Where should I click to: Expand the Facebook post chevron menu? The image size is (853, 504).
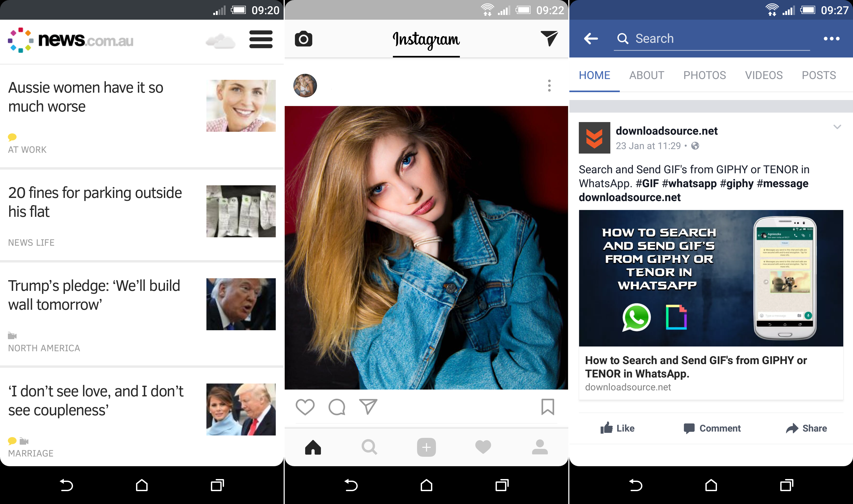coord(837,127)
